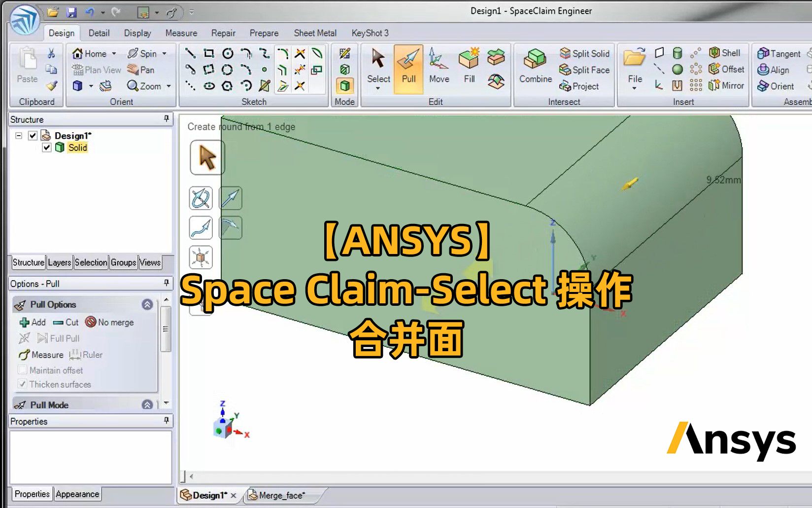
Task: Open the Repair ribbon tab
Action: coord(223,33)
